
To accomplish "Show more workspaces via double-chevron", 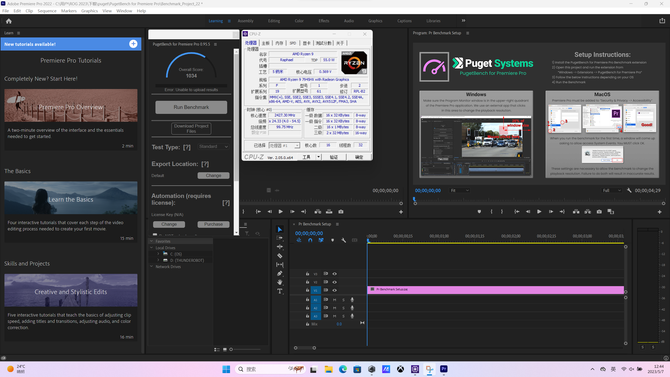I will (463, 21).
